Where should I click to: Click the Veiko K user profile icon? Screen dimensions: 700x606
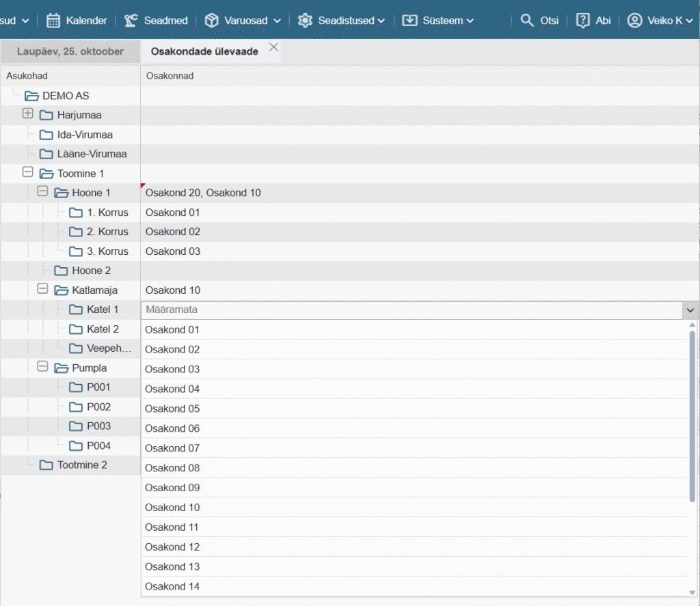click(x=634, y=20)
